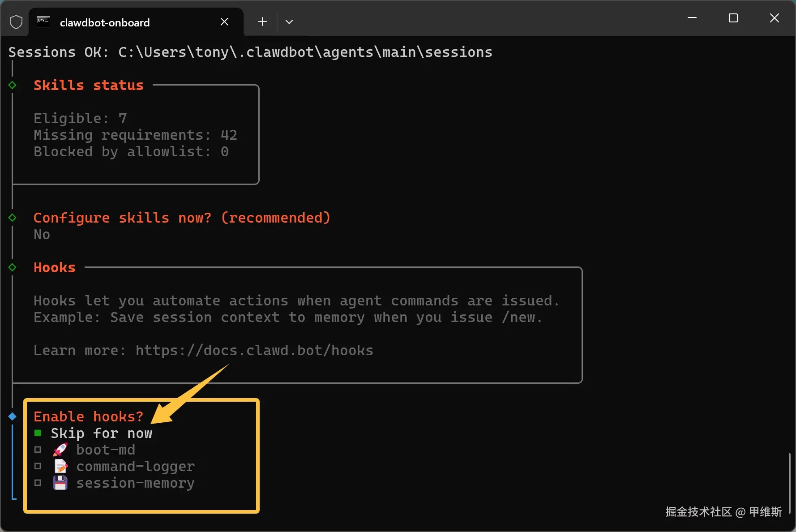
Task: Click the command-logger hook label
Action: (136, 466)
